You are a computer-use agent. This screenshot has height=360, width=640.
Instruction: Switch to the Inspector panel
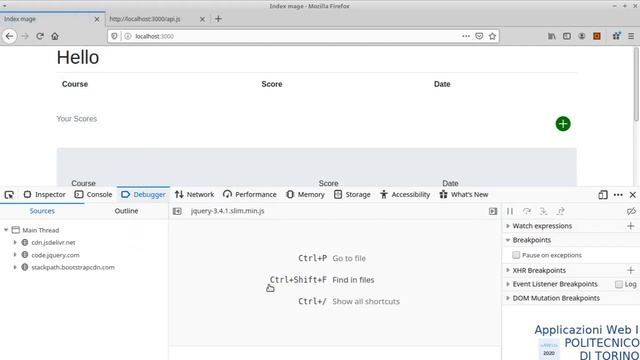click(x=44, y=195)
